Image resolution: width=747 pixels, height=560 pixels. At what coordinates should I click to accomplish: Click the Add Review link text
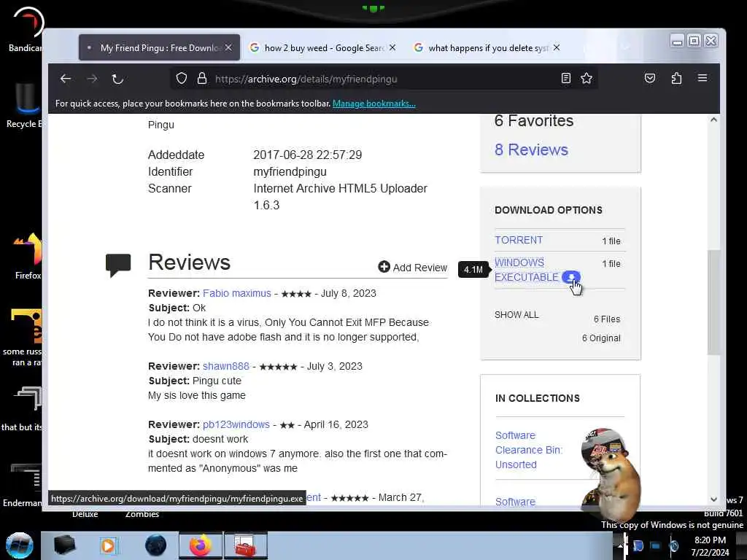point(419,268)
